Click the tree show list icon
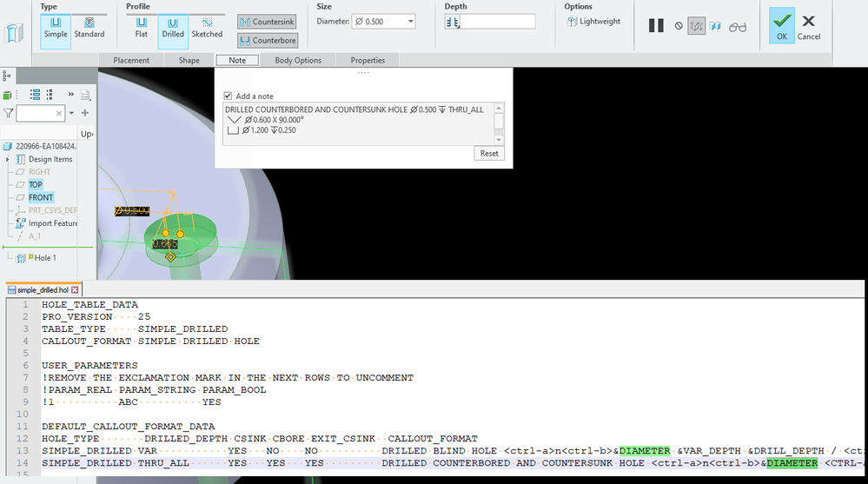The height and width of the screenshot is (484, 868). [x=35, y=95]
